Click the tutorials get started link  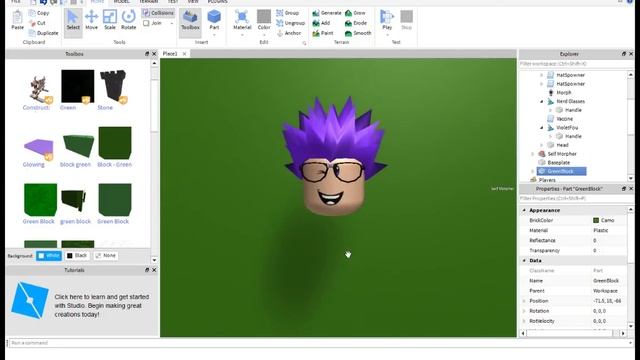point(102,306)
